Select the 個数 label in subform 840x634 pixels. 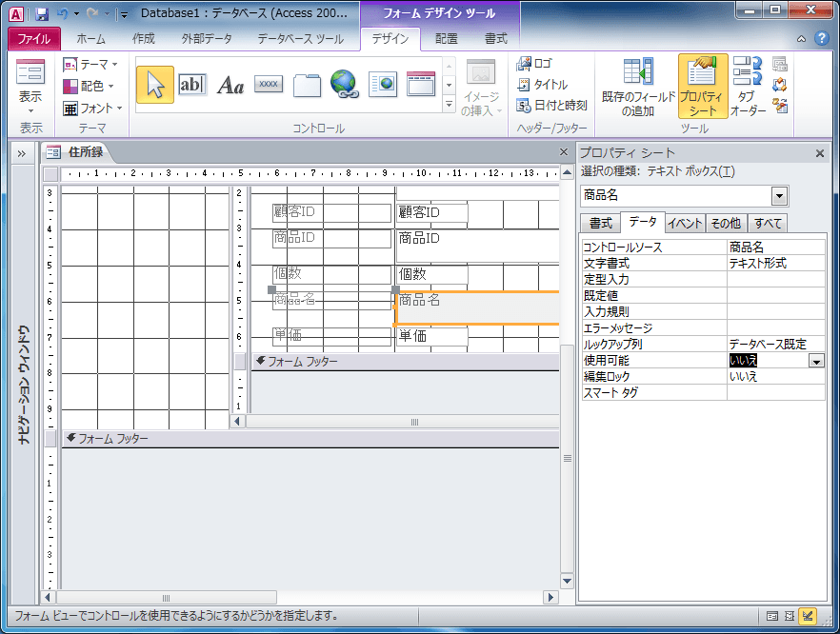(331, 274)
